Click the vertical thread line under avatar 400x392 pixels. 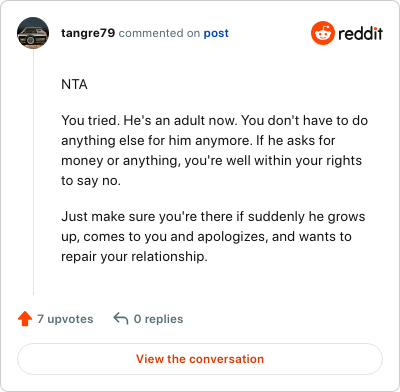coord(33,172)
